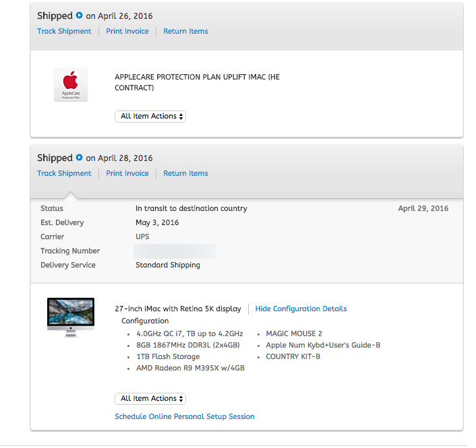Open Track Shipment for the April 26 order
The image size is (476, 448).
click(x=64, y=31)
